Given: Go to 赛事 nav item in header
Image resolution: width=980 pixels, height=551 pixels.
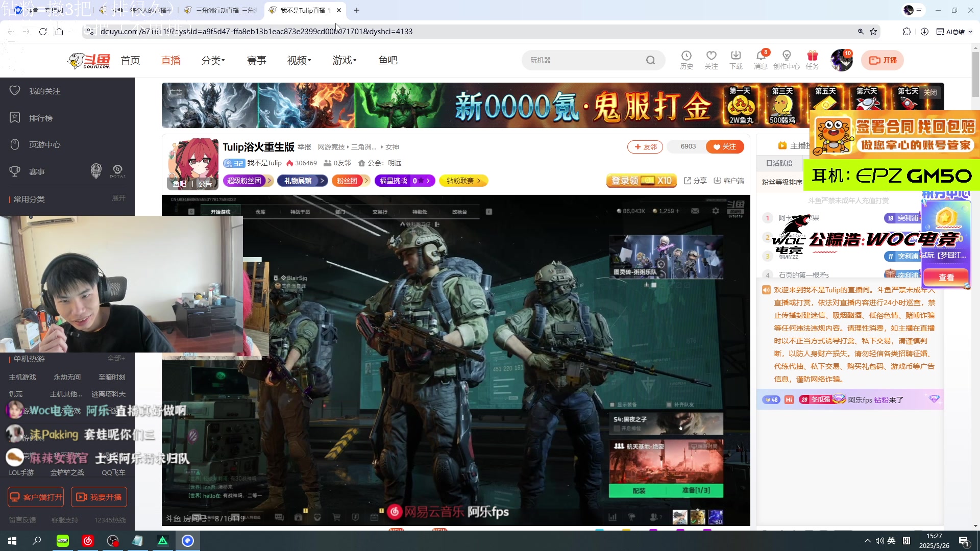Looking at the screenshot, I should point(256,60).
